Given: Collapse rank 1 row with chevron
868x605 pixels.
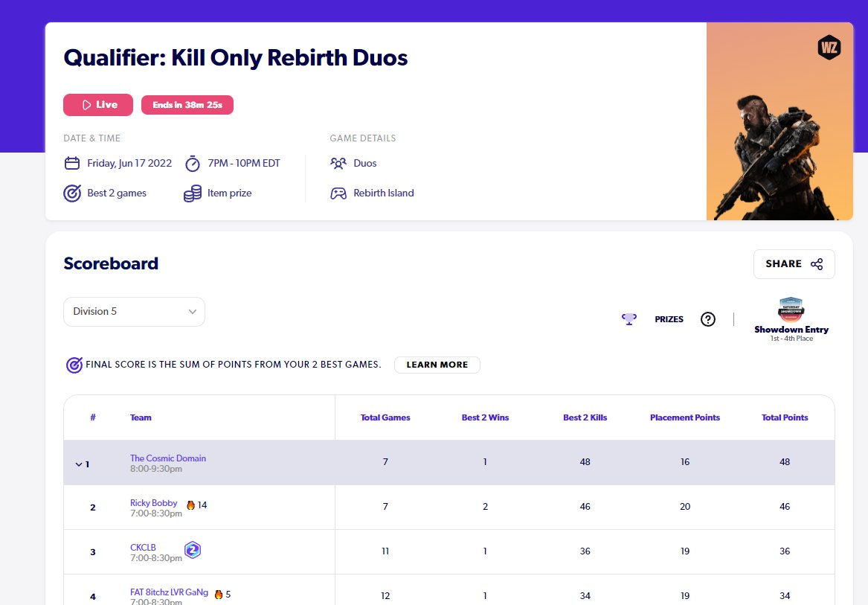Looking at the screenshot, I should 79,464.
